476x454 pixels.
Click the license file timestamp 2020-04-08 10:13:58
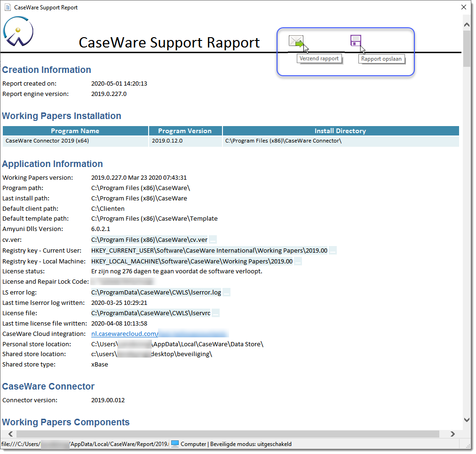tap(119, 323)
